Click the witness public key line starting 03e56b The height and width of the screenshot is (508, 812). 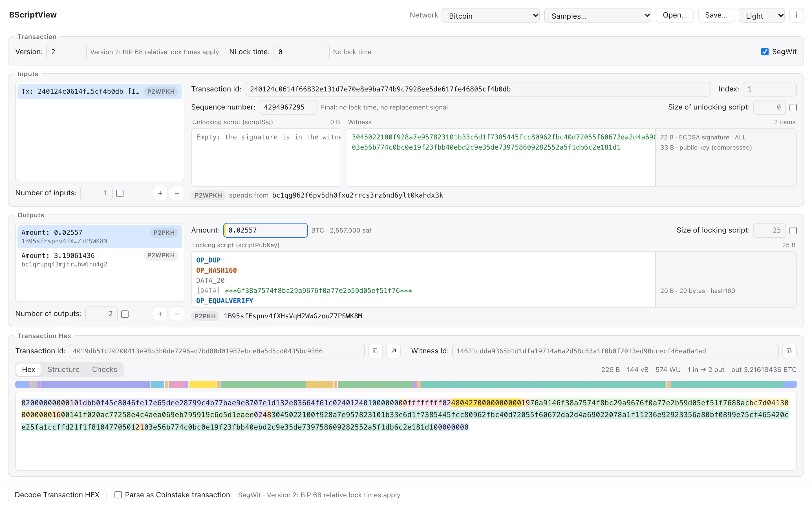coord(486,147)
